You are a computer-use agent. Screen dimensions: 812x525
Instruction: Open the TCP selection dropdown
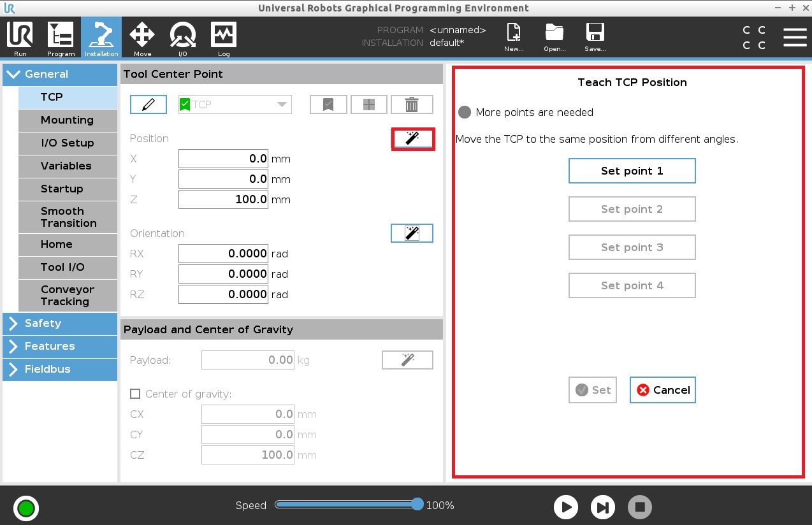235,104
